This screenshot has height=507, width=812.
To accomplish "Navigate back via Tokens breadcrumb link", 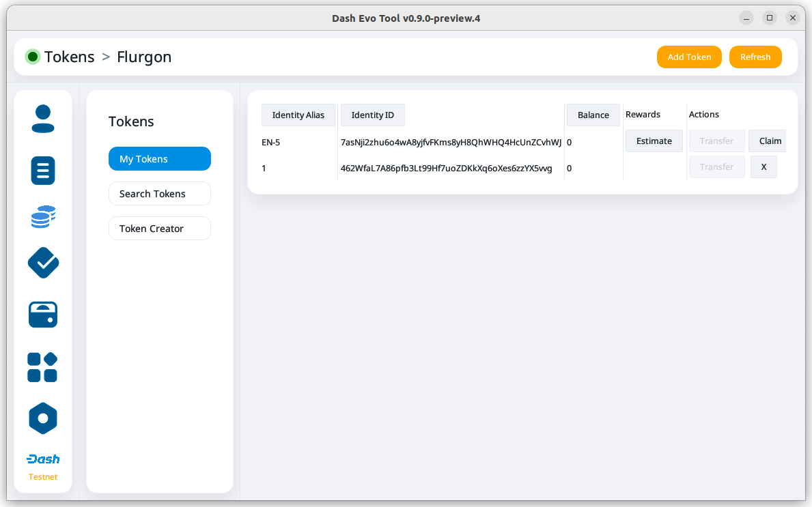I will point(70,57).
